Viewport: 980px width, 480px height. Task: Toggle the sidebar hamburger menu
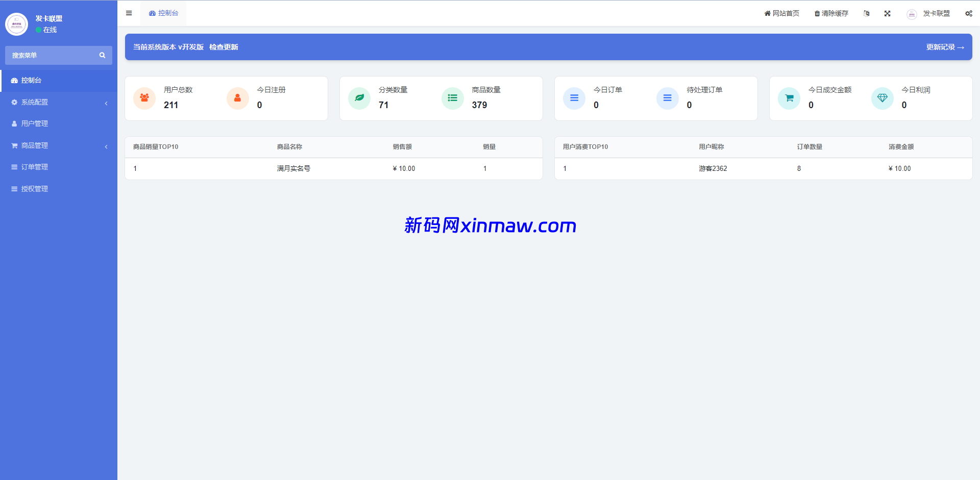point(129,13)
